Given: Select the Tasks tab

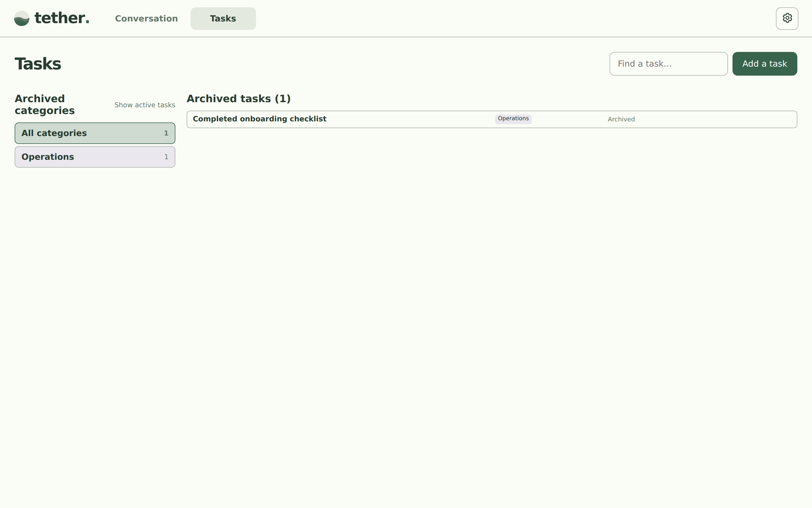Looking at the screenshot, I should tap(223, 18).
